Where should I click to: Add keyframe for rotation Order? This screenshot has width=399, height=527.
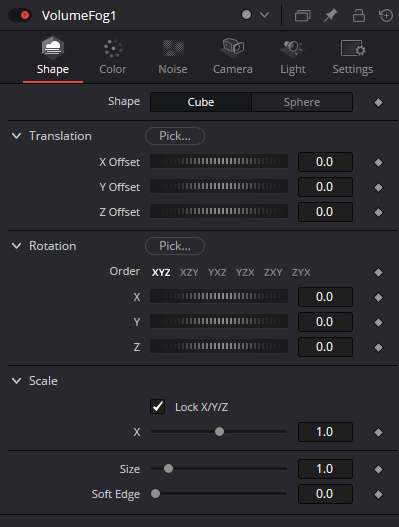click(378, 272)
